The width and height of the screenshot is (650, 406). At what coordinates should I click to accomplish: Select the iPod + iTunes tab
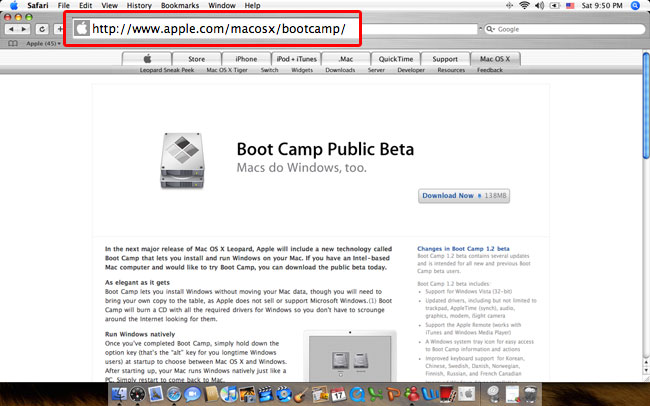click(x=296, y=59)
